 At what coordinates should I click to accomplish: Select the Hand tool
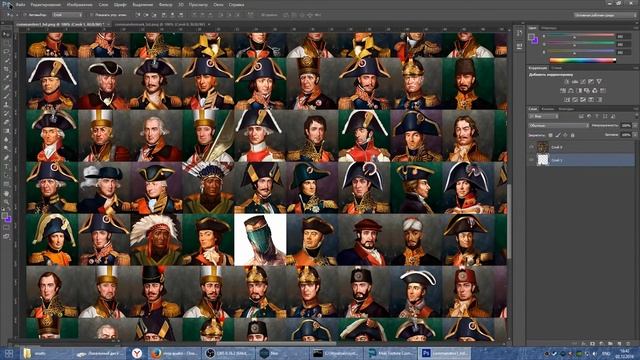point(6,193)
